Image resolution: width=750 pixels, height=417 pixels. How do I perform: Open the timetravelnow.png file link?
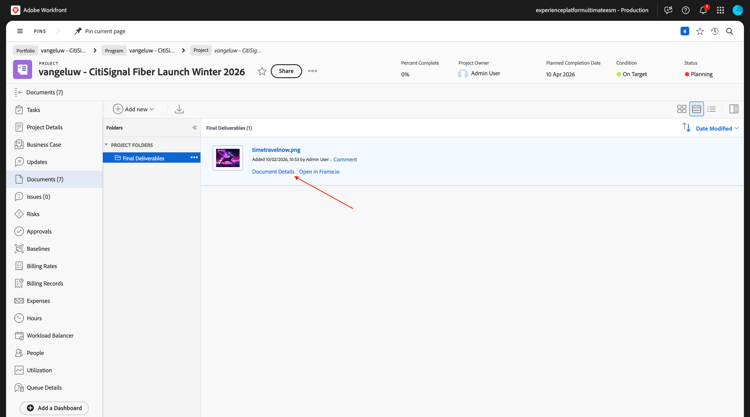(276, 150)
